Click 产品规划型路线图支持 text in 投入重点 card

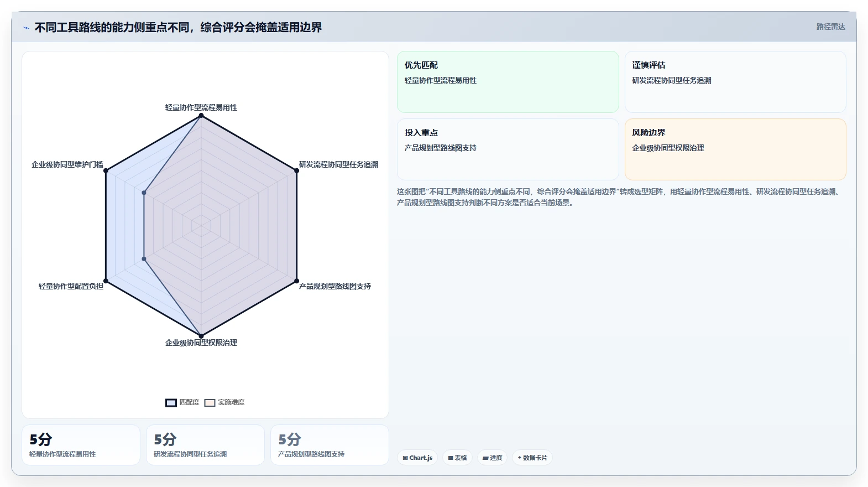click(x=441, y=148)
